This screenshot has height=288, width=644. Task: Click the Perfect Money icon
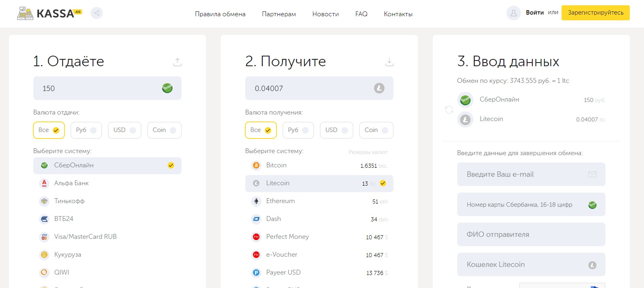click(x=256, y=237)
